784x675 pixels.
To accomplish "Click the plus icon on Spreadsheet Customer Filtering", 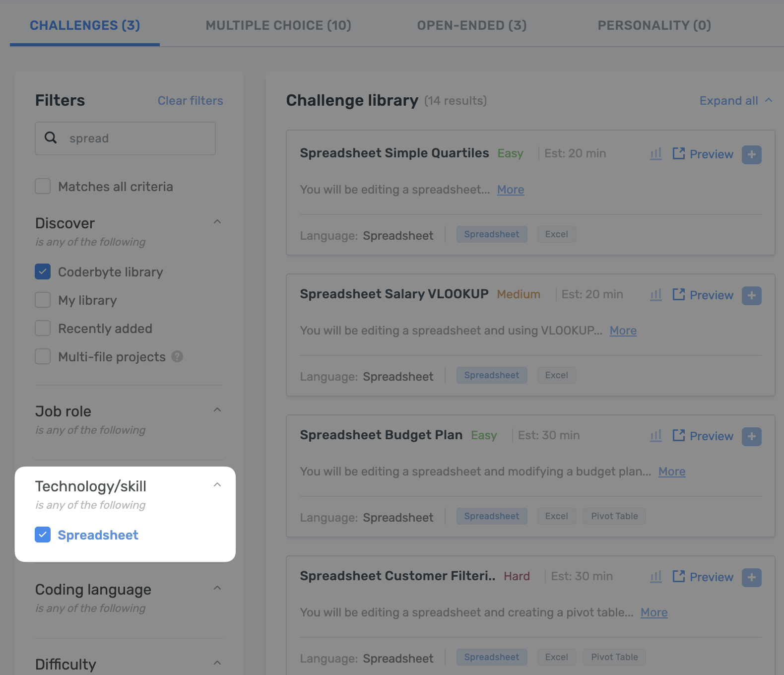I will (x=752, y=577).
